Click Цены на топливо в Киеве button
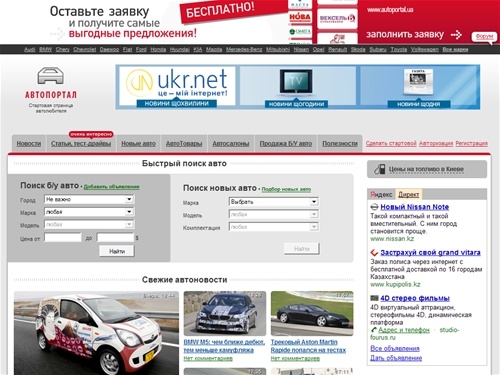 click(427, 169)
